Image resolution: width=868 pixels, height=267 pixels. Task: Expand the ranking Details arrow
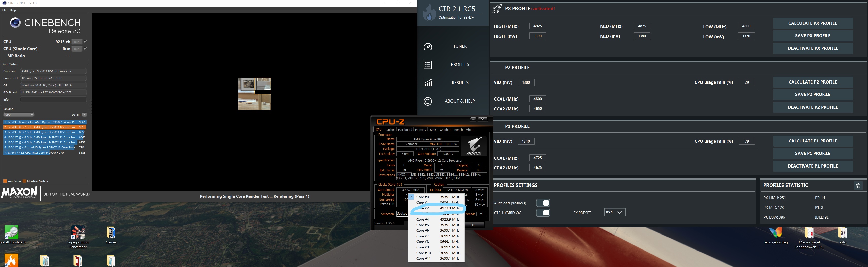85,115
